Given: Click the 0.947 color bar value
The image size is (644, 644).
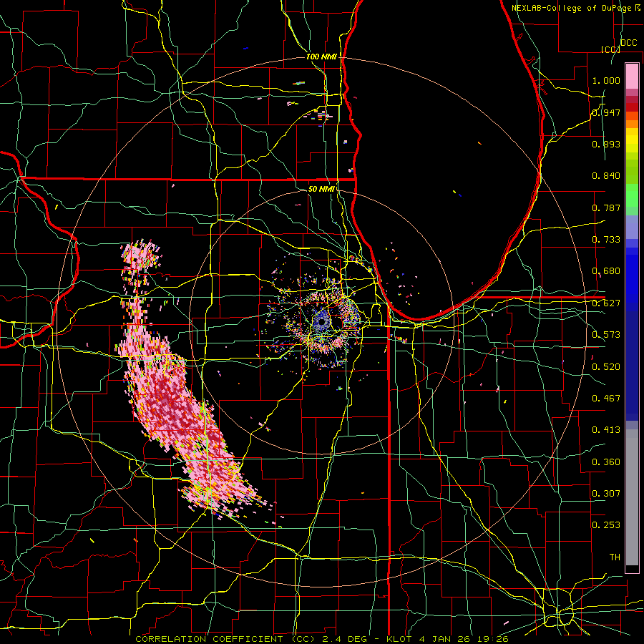Looking at the screenshot, I should pos(606,112).
